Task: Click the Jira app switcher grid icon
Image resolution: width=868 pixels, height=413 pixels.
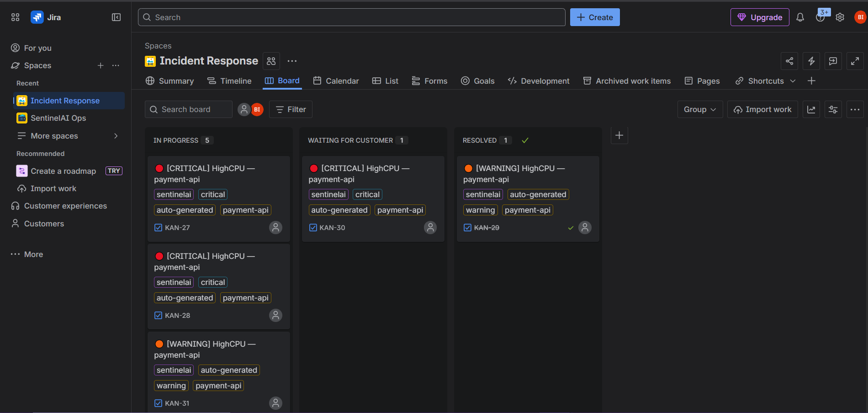Action: pos(15,17)
